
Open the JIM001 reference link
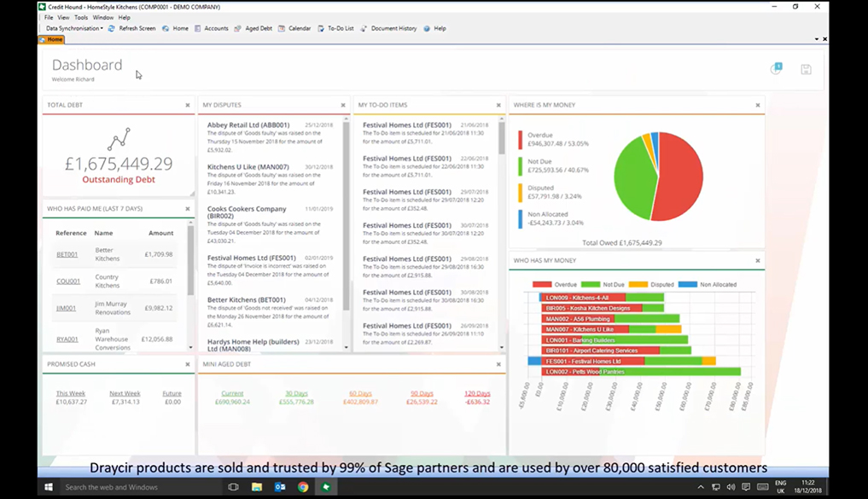click(66, 308)
